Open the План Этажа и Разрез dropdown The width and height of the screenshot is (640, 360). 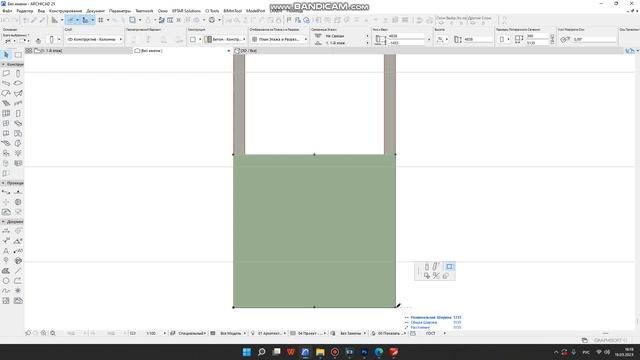279,39
